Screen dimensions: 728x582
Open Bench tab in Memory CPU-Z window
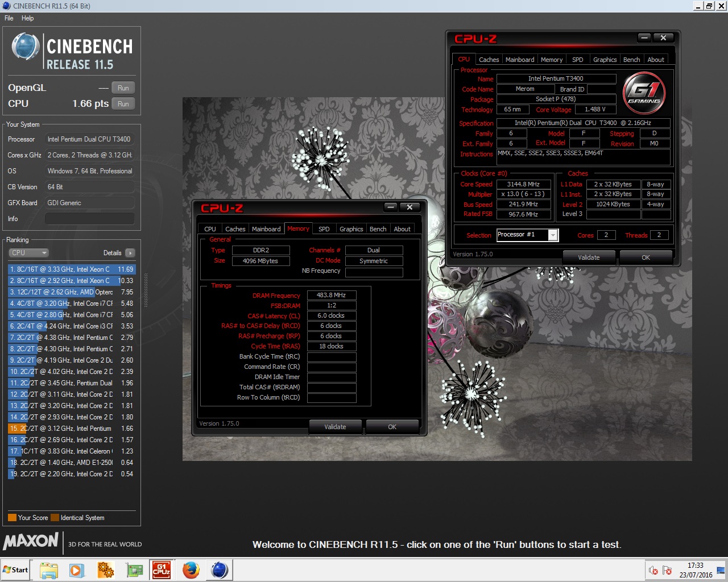coord(378,229)
